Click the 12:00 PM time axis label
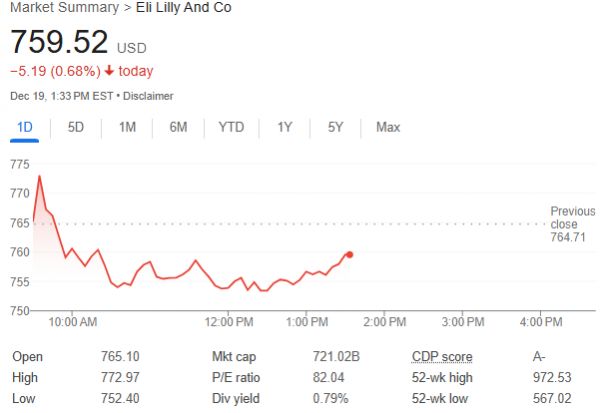The width and height of the screenshot is (600, 413). click(229, 322)
